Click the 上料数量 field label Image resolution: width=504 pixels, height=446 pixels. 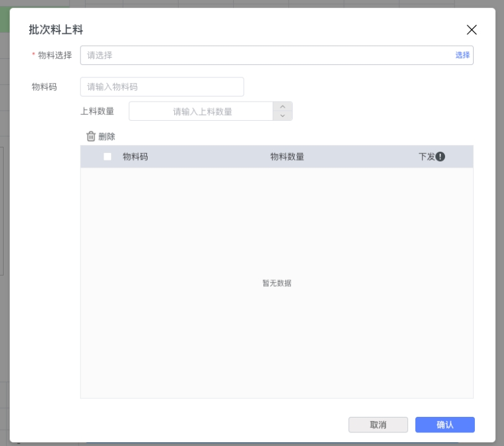(97, 111)
